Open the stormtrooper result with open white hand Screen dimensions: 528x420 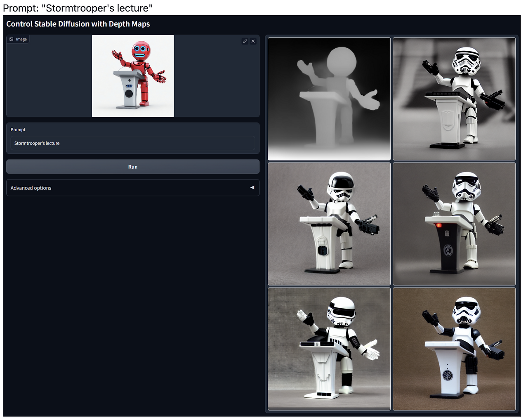click(x=329, y=349)
